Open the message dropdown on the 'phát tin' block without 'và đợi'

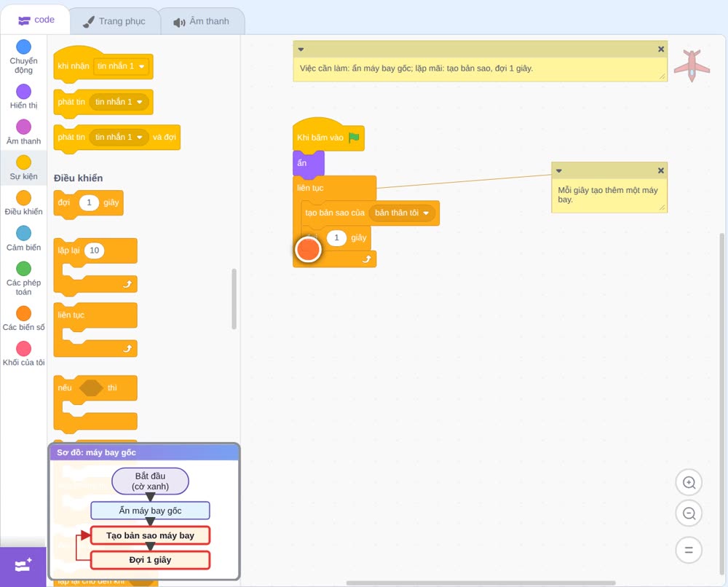[x=119, y=102]
